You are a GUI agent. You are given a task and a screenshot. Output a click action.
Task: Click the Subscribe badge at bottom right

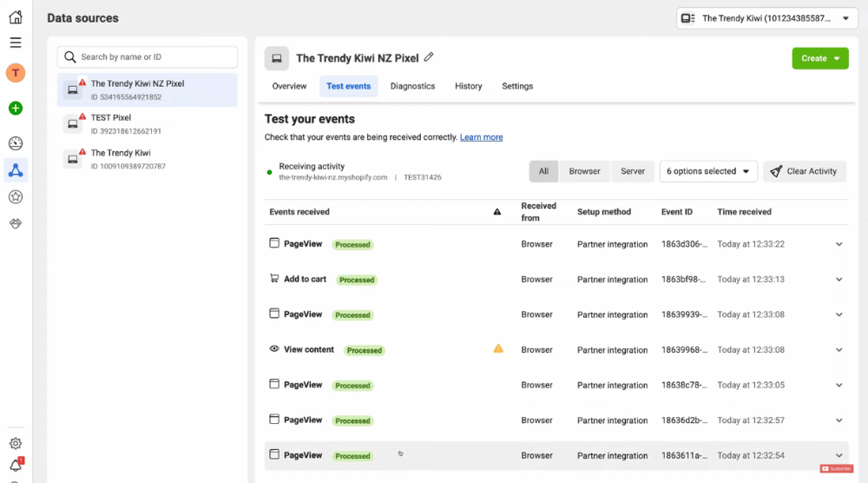click(x=836, y=468)
